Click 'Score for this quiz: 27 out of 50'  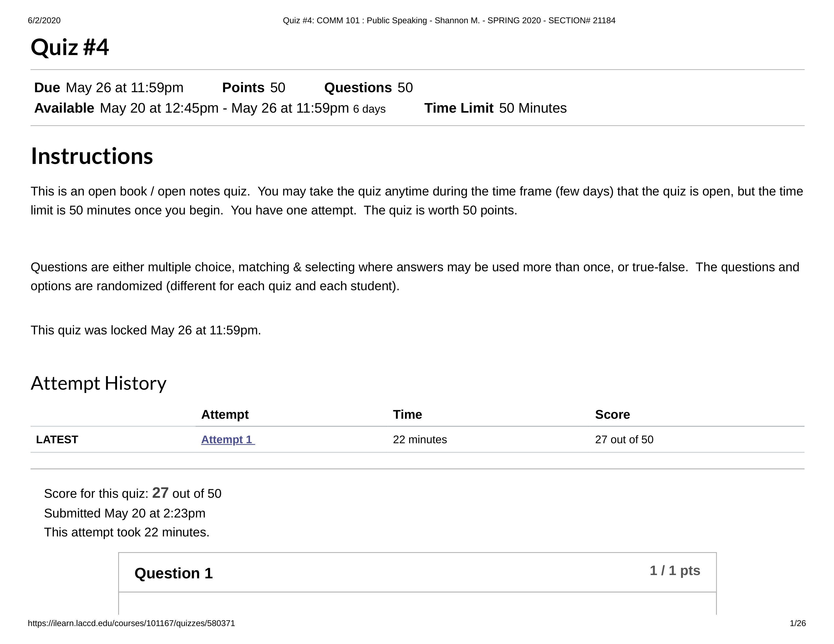[x=132, y=493]
